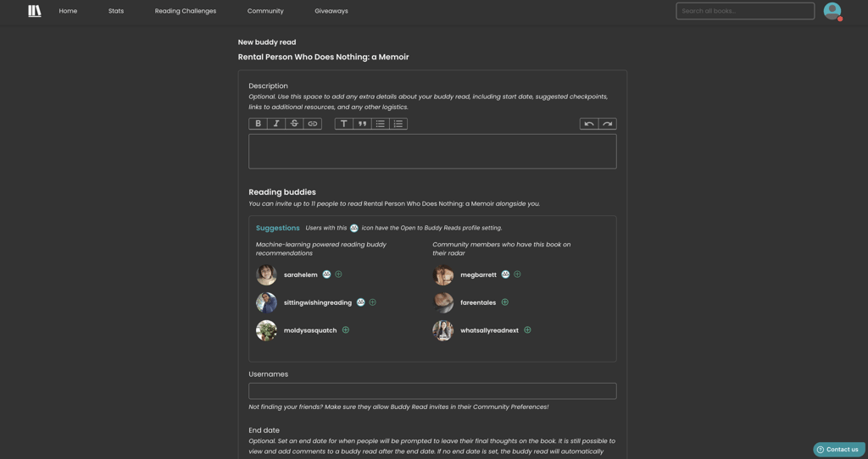Image resolution: width=868 pixels, height=459 pixels.
Task: Click the Contact us button
Action: (x=838, y=450)
